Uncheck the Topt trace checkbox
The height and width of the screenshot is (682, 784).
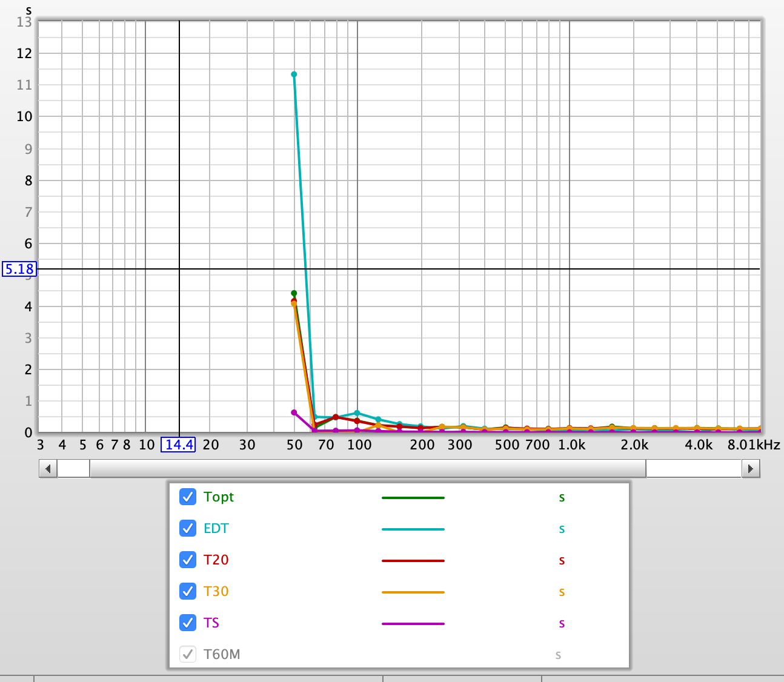(x=188, y=497)
